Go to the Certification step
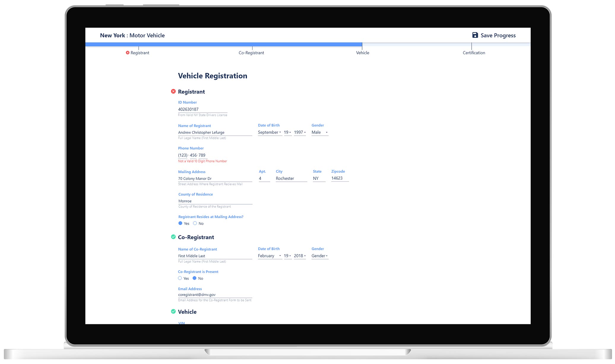 (x=474, y=53)
